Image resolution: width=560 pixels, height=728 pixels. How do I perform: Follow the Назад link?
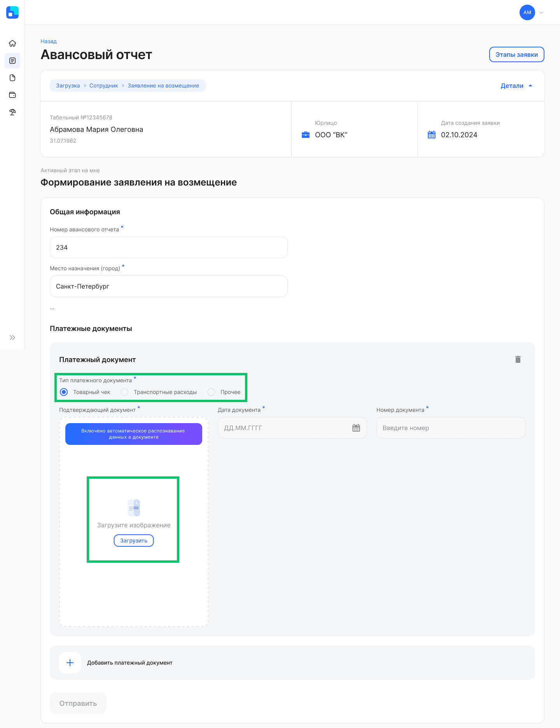[49, 41]
